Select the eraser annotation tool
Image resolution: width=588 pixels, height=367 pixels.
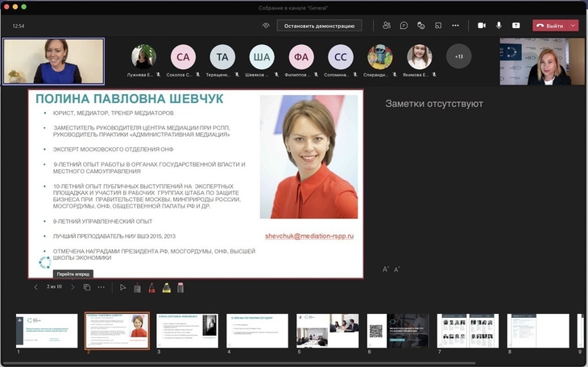[180, 287]
